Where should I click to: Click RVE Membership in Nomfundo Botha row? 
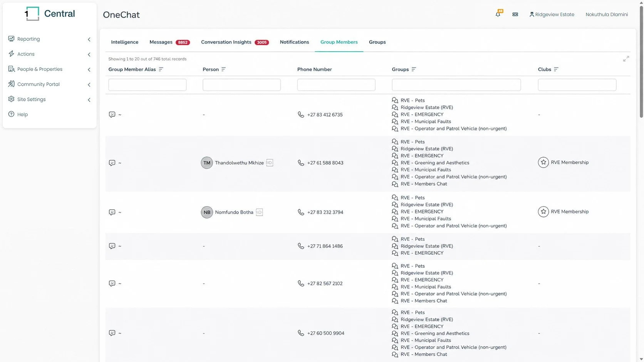(x=570, y=212)
